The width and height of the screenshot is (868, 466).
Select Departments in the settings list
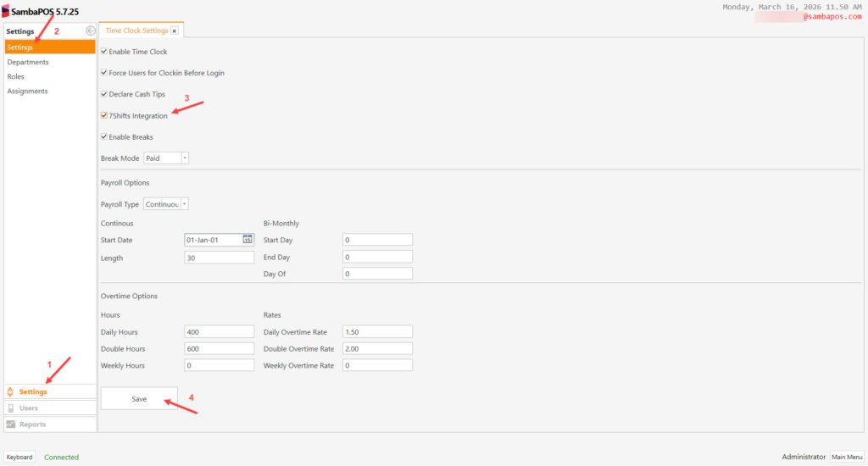tap(28, 62)
